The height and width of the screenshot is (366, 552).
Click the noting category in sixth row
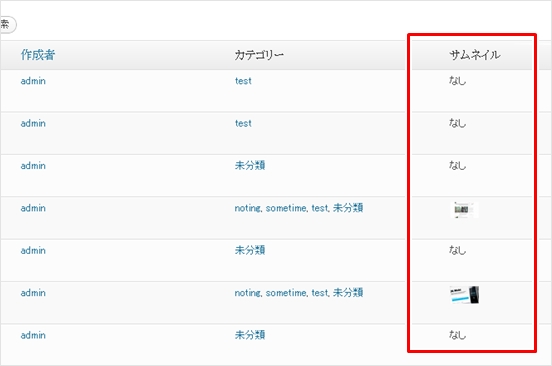click(248, 293)
